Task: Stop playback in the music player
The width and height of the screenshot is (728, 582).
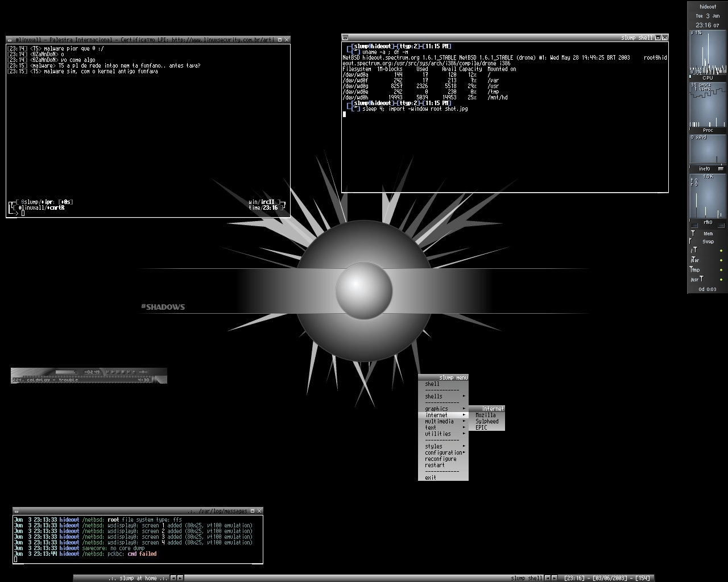Action: [x=123, y=372]
